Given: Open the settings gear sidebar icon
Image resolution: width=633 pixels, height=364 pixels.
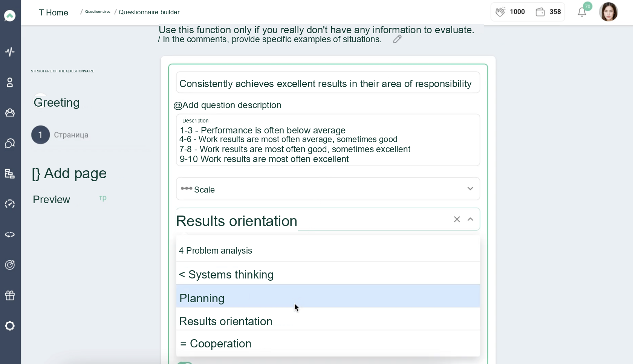Looking at the screenshot, I should pos(10,326).
